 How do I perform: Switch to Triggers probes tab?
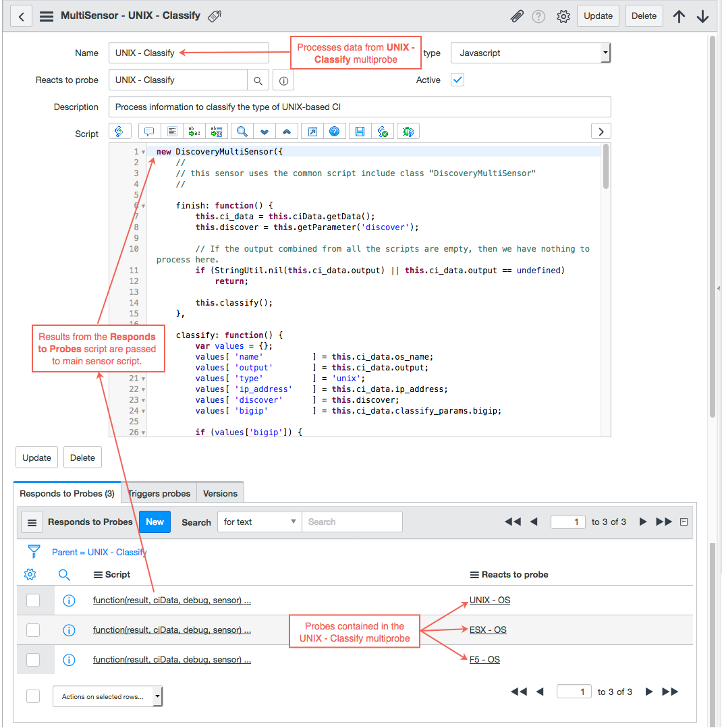click(159, 493)
